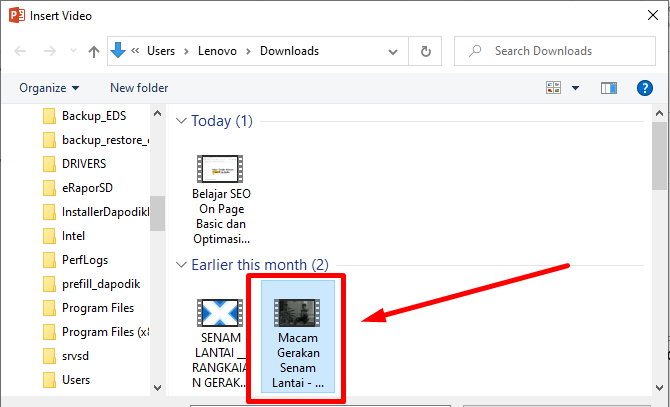This screenshot has height=407, width=670.
Task: Open the InstallerDapodik folder
Action: coord(106,212)
